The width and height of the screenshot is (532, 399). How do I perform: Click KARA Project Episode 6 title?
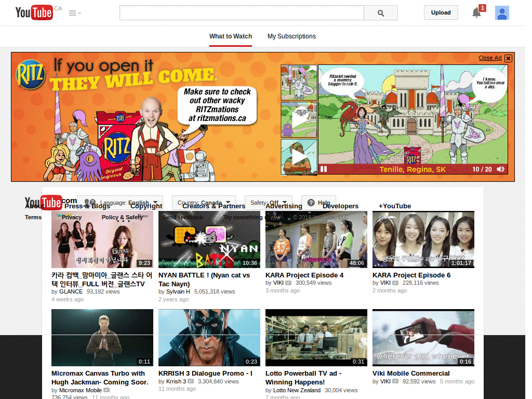(411, 275)
